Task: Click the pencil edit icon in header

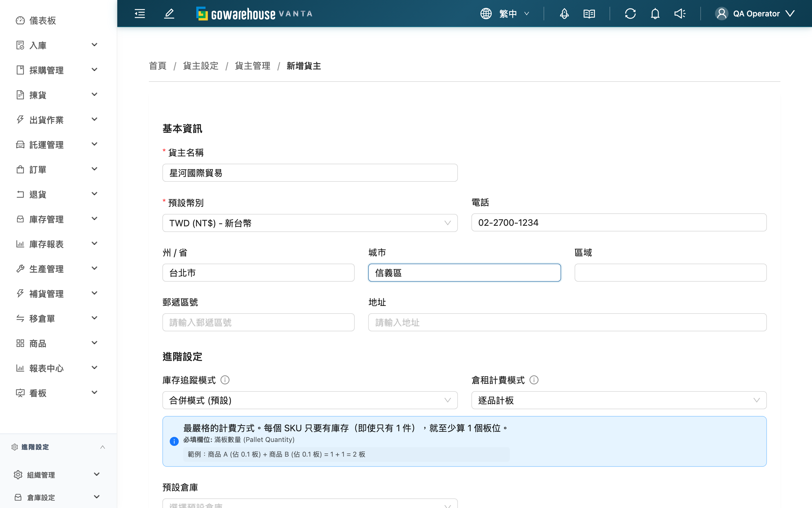Action: coord(169,14)
